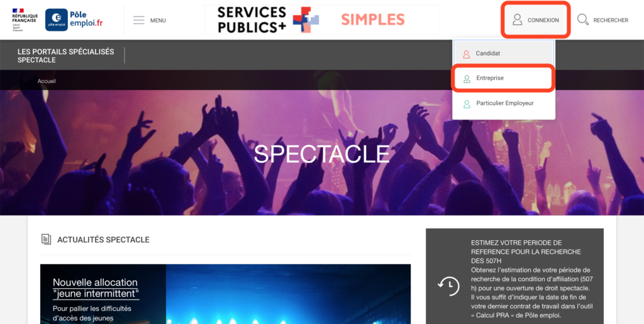This screenshot has height=324, width=644.
Task: Click the Particulier Employeur person icon
Action: (467, 104)
